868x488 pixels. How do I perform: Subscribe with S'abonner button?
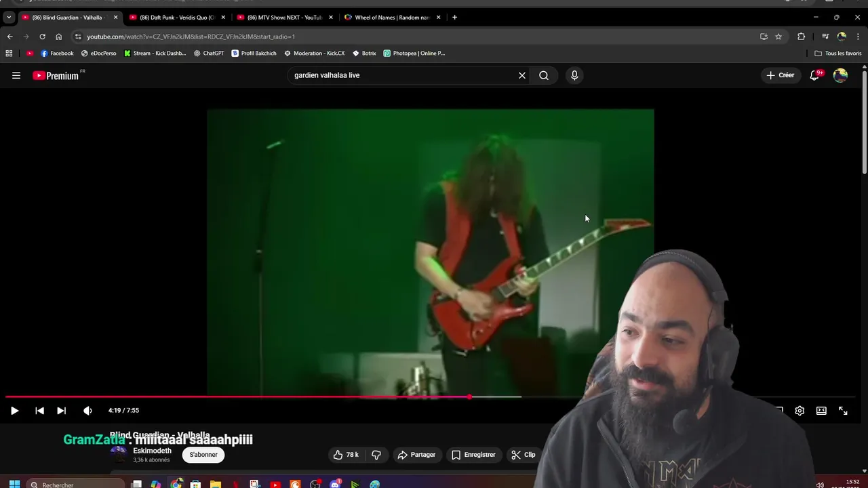point(203,455)
